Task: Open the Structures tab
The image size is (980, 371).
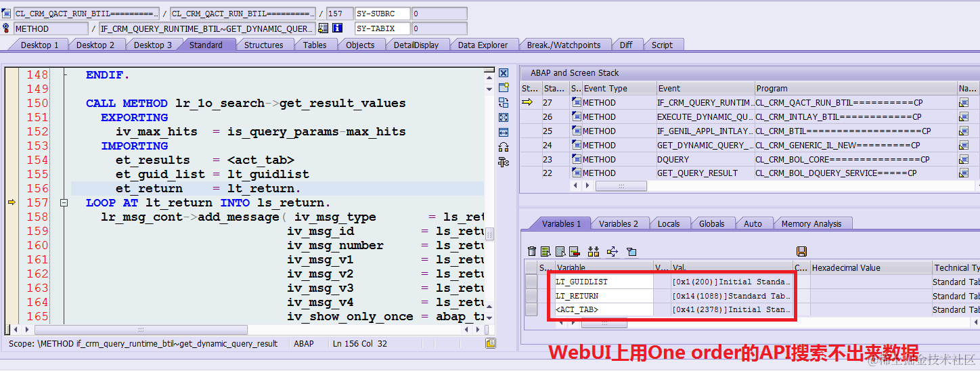Action: pos(263,45)
